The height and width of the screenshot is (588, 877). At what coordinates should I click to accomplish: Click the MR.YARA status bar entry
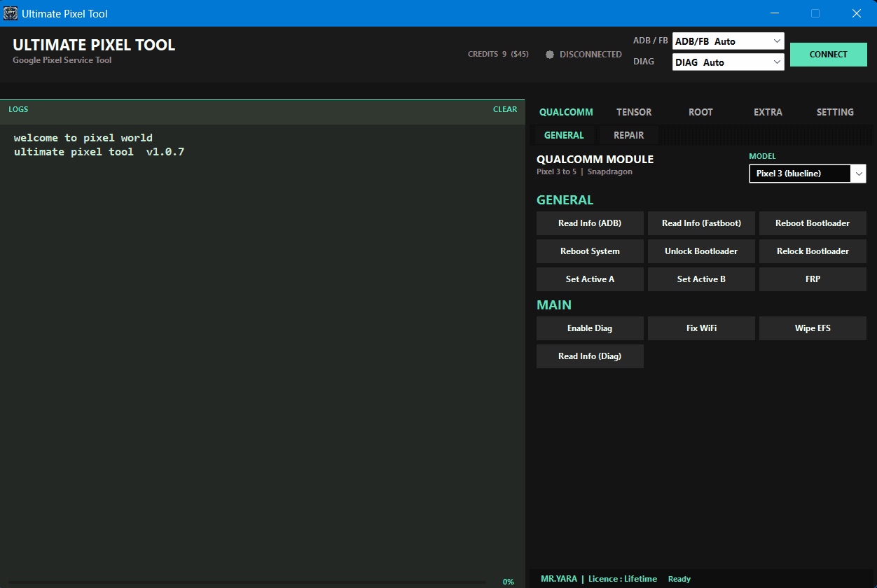[x=559, y=579]
